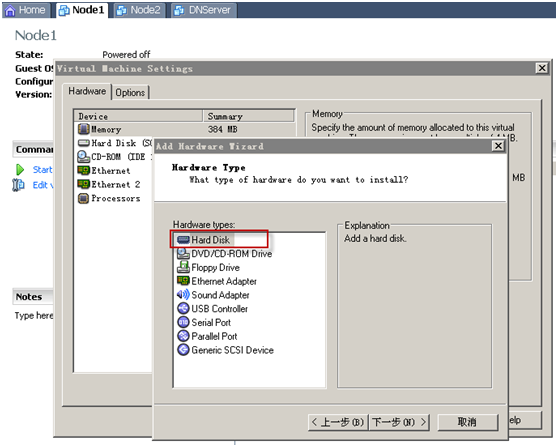Click the Notes 'Type here' field
Image resolution: width=558 pixels, height=447 pixels.
[34, 316]
